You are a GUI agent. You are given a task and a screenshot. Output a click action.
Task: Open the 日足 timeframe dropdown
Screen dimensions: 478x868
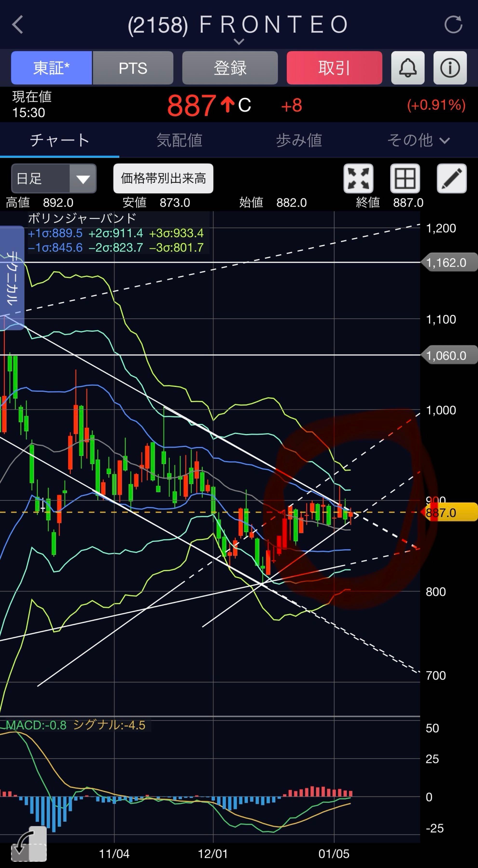(54, 178)
